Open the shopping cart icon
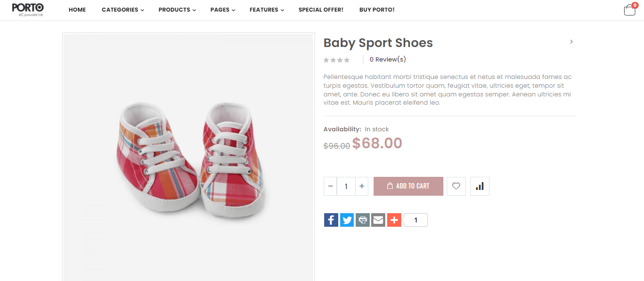Image resolution: width=644 pixels, height=281 pixels. tap(629, 10)
